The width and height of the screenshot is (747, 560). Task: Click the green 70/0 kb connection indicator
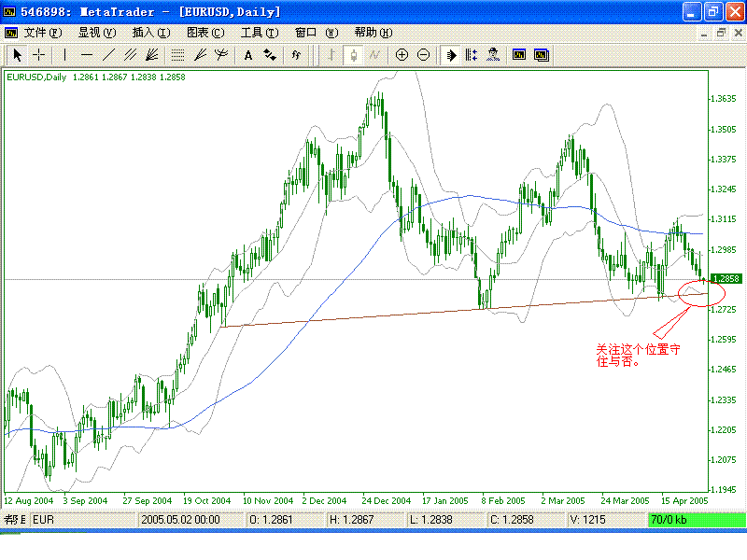pos(697,520)
